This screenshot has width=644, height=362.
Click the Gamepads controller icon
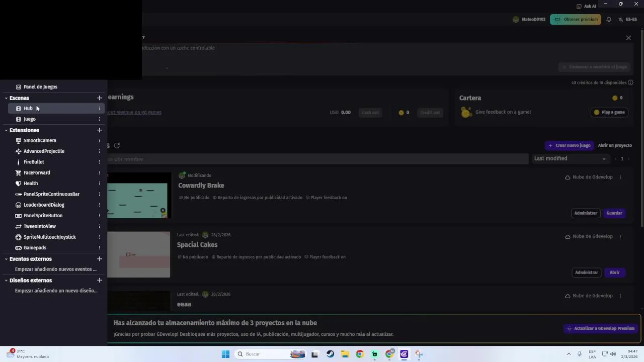coord(19,248)
